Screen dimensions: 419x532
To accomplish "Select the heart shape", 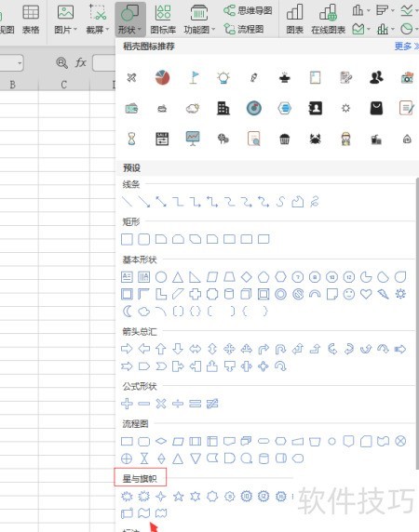I will click(366, 294).
